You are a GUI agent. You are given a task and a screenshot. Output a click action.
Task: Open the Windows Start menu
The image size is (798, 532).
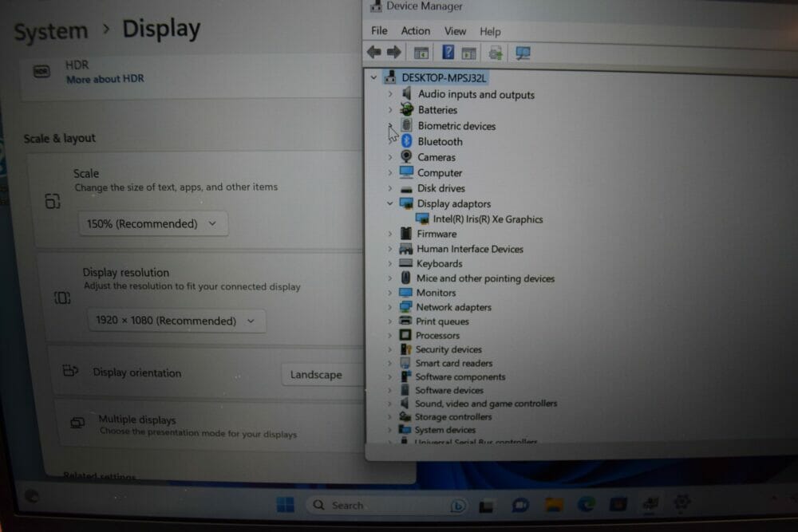285,505
